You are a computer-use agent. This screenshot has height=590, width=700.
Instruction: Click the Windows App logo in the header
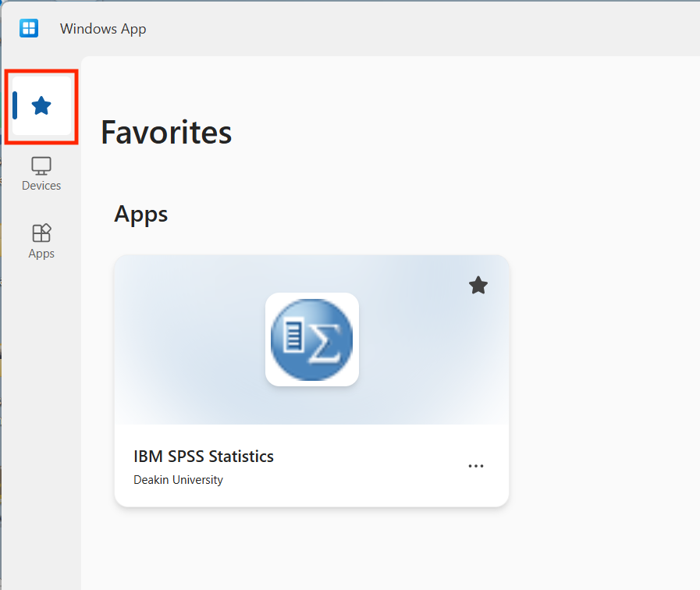[29, 28]
